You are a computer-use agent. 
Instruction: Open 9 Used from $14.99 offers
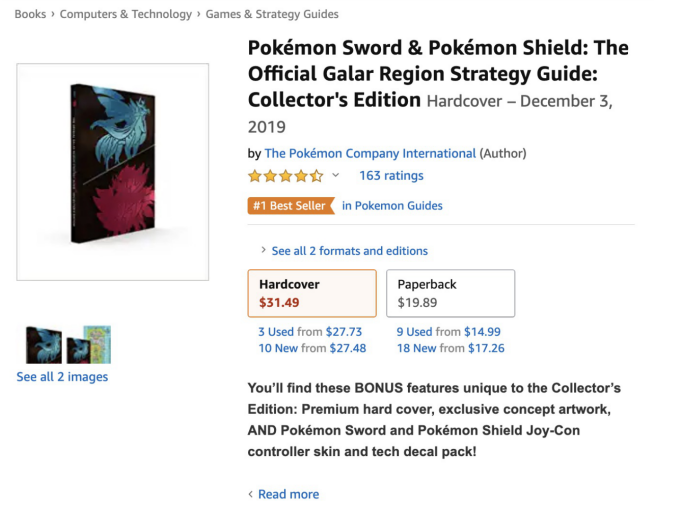pyautogui.click(x=448, y=331)
